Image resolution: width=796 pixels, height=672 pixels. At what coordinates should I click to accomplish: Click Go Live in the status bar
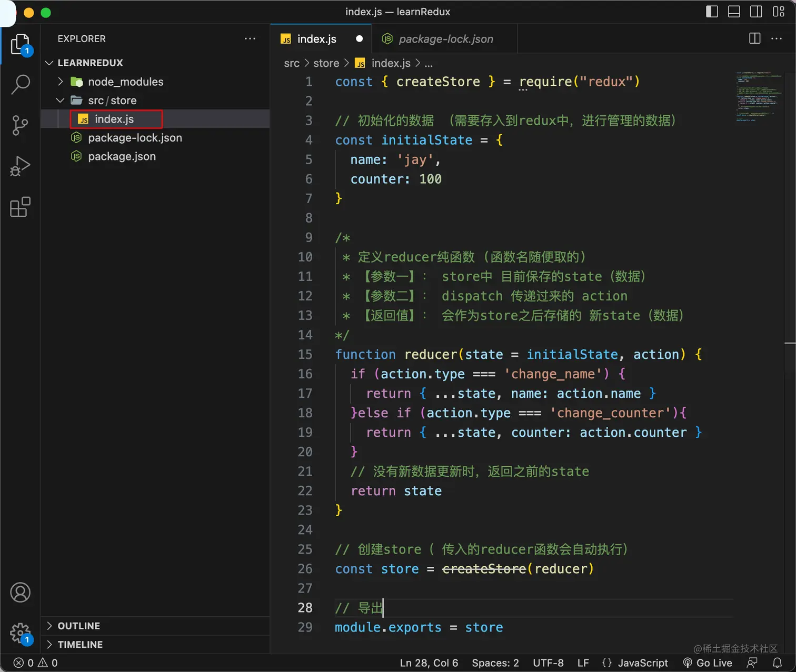point(708,663)
